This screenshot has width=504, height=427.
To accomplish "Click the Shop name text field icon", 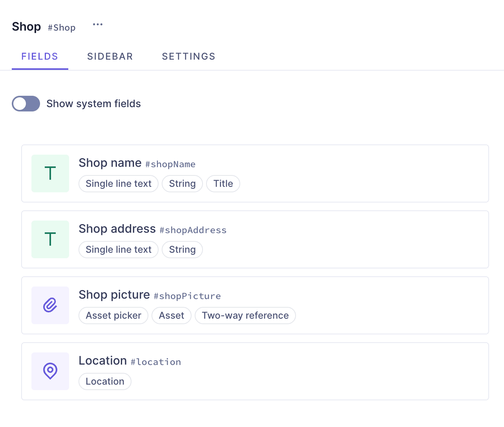I will pyautogui.click(x=50, y=173).
